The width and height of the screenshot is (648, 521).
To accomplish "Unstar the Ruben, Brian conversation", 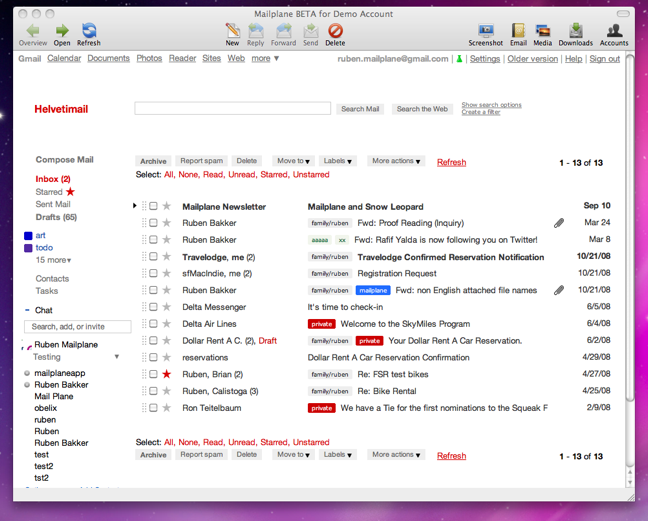I will [x=167, y=374].
